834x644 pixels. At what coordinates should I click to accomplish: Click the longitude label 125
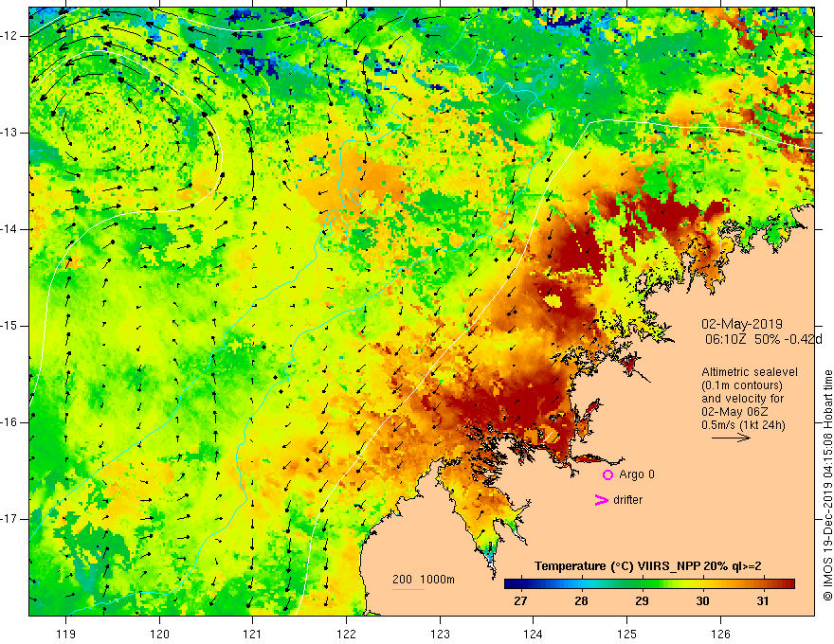tap(627, 634)
